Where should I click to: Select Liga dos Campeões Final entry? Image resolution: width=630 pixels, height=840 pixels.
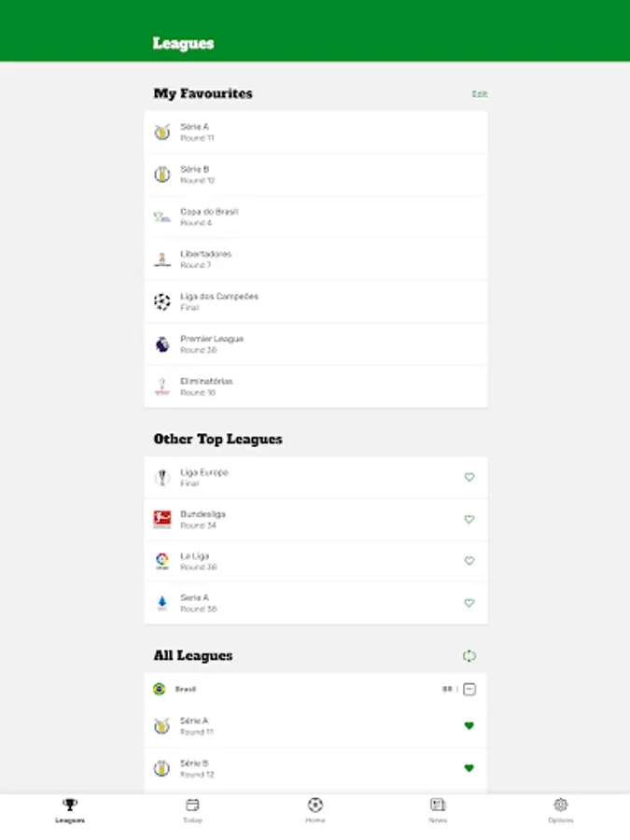click(315, 301)
